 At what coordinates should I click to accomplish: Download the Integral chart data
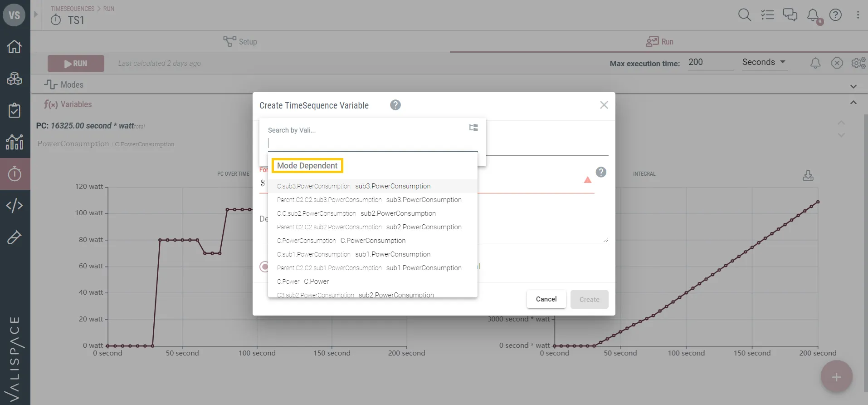tap(808, 175)
